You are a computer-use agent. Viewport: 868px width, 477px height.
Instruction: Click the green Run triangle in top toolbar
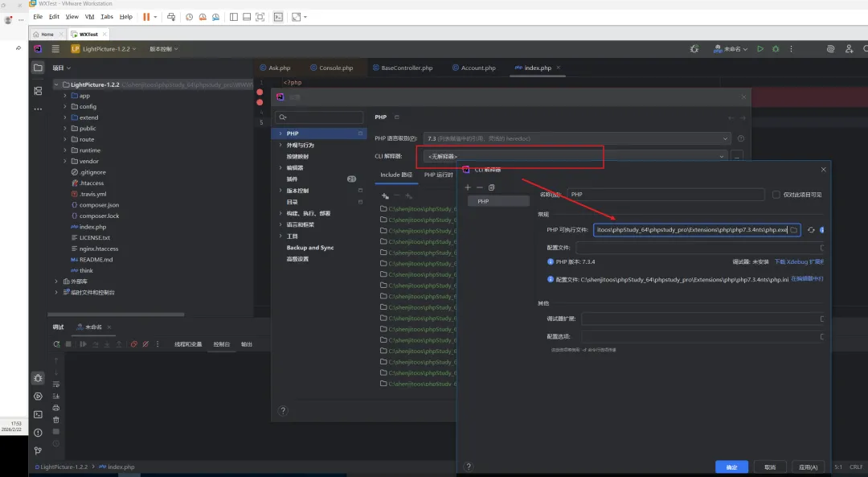760,49
